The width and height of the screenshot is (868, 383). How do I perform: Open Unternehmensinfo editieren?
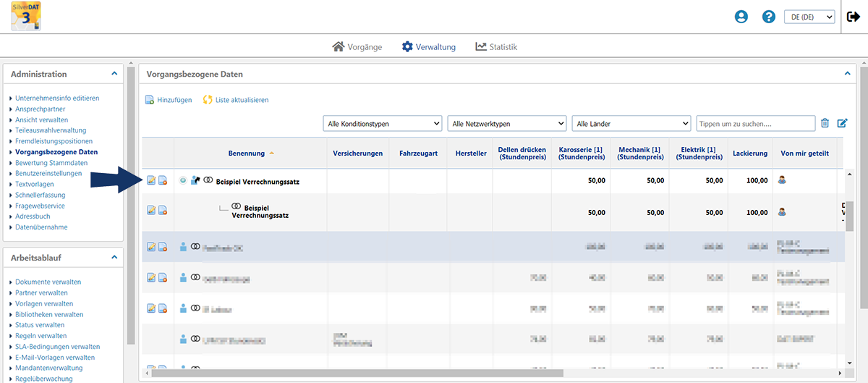(57, 98)
